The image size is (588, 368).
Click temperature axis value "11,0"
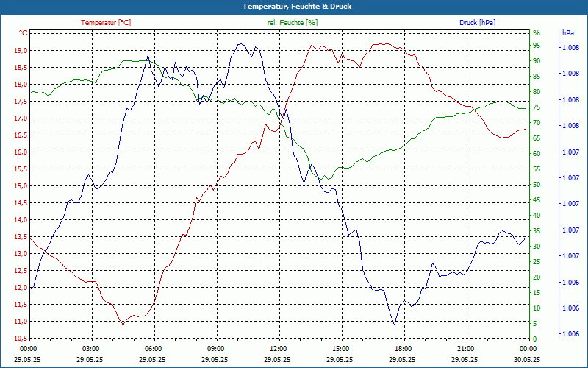(21, 321)
